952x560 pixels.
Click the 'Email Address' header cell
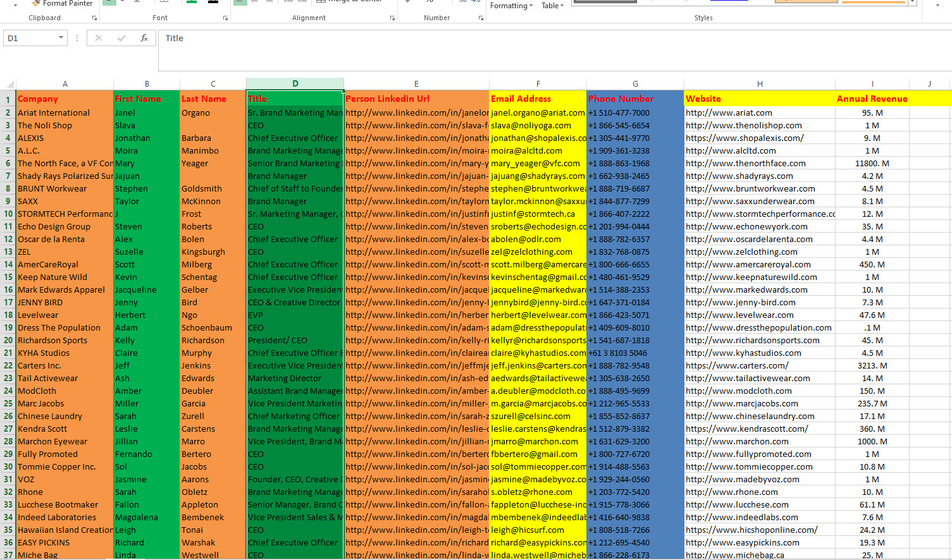(x=538, y=99)
